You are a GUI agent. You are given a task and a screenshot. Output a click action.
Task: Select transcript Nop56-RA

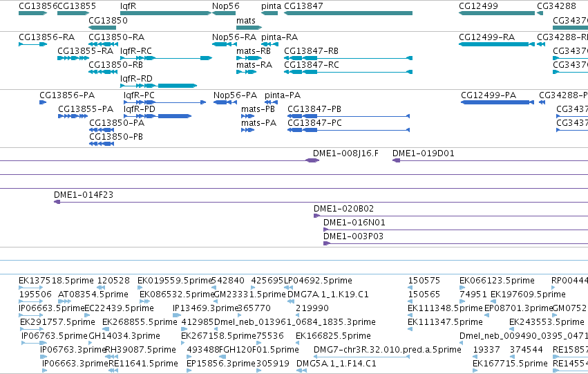225,44
